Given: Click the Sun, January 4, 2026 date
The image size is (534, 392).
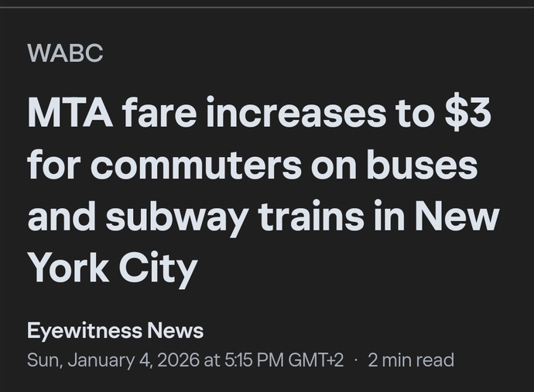Looking at the screenshot, I should pos(113,360).
